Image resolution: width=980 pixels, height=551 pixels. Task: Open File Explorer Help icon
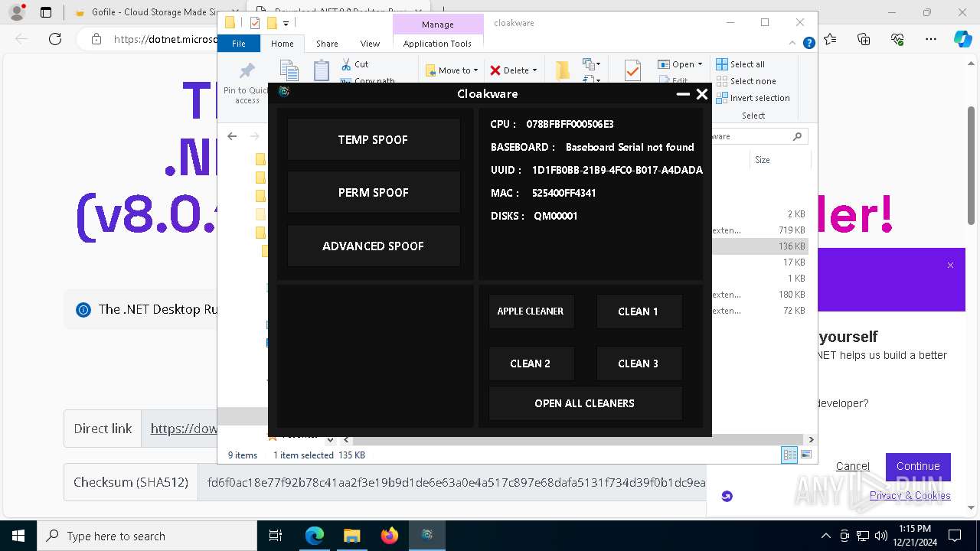pyautogui.click(x=808, y=44)
